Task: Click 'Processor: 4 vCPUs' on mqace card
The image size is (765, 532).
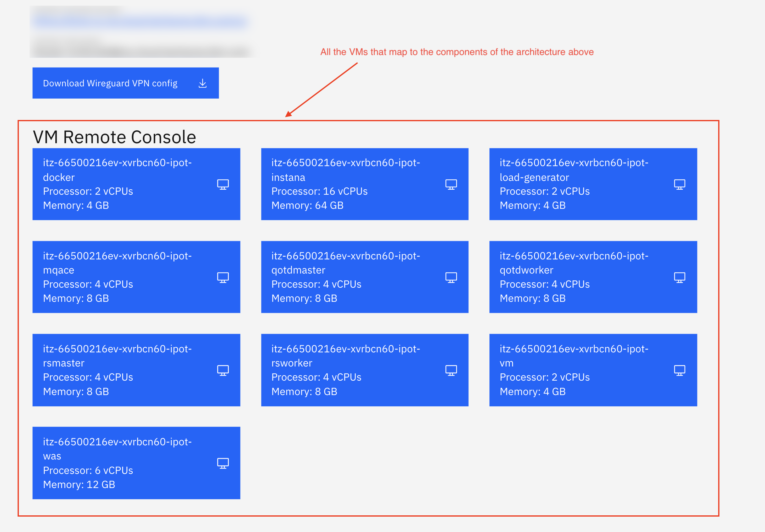Action: pyautogui.click(x=88, y=284)
